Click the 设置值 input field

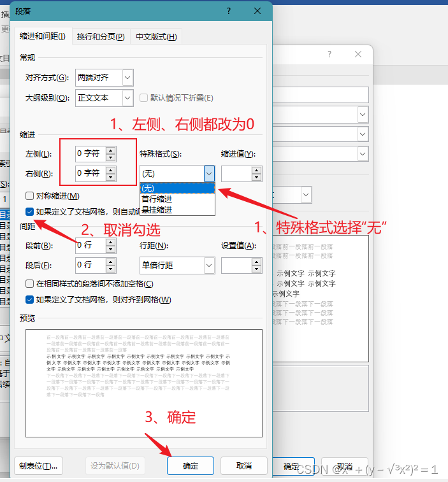click(x=236, y=266)
